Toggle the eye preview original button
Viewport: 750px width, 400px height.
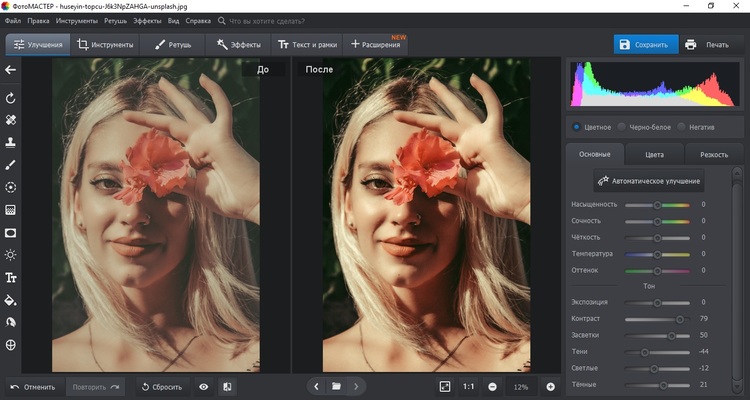204,386
